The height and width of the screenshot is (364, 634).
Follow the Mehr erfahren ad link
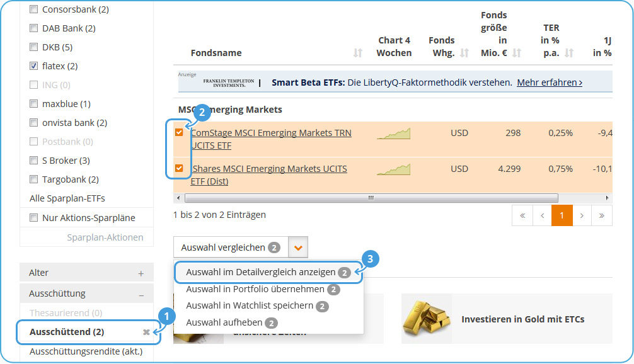click(550, 82)
